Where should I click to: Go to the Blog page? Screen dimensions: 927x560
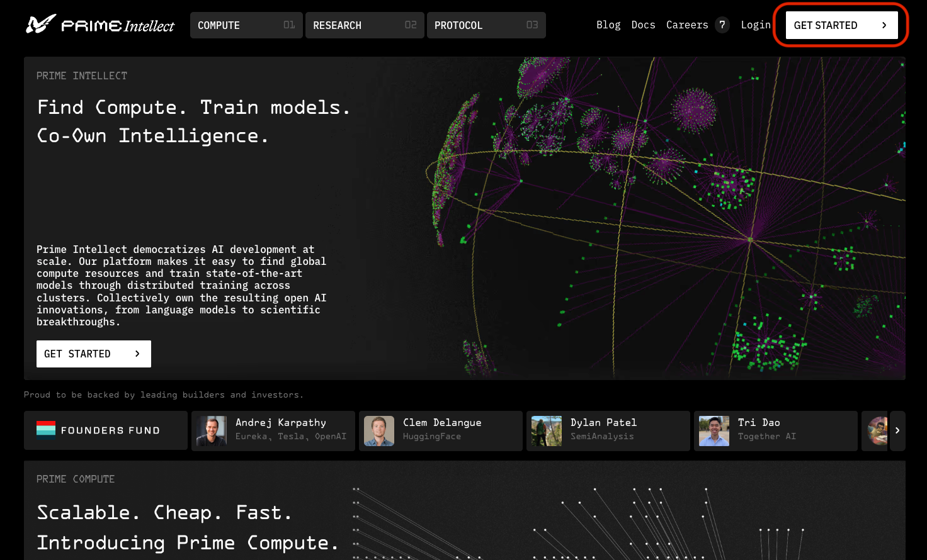tap(608, 25)
